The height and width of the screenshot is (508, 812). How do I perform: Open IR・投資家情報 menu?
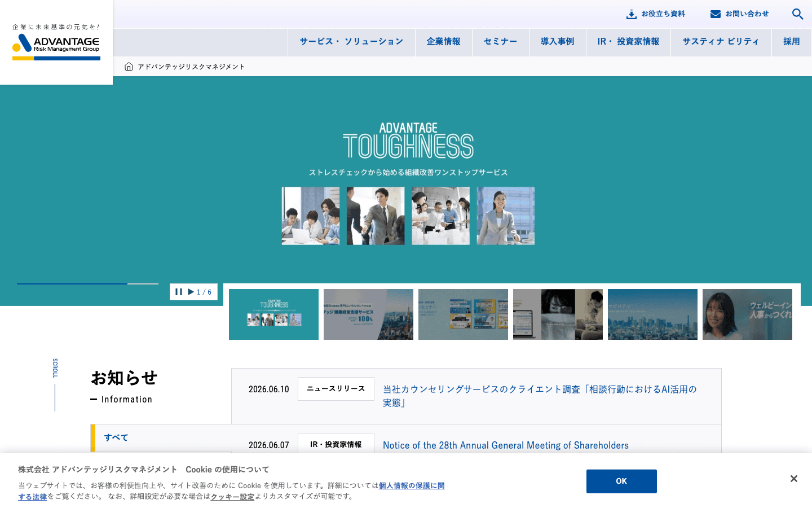pyautogui.click(x=628, y=42)
